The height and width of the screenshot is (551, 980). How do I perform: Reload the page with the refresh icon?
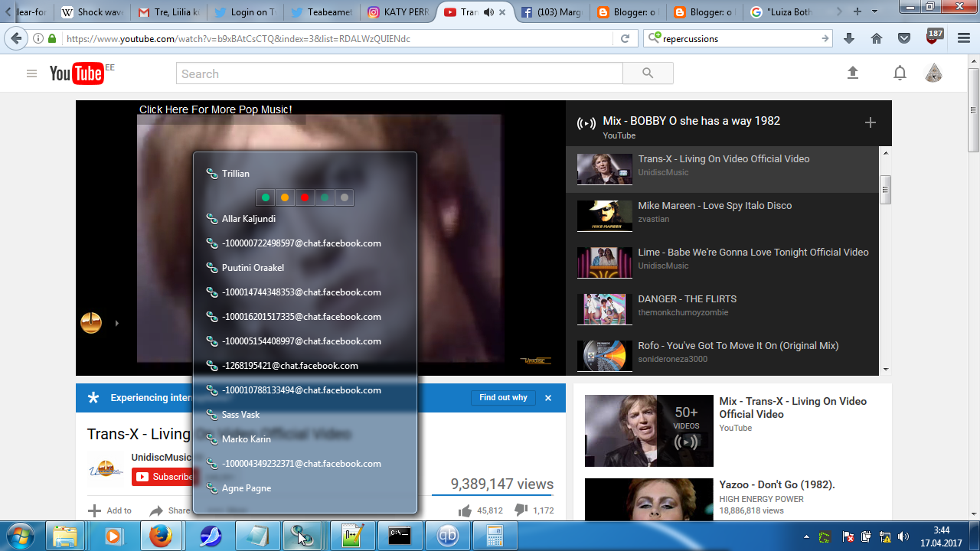625,38
